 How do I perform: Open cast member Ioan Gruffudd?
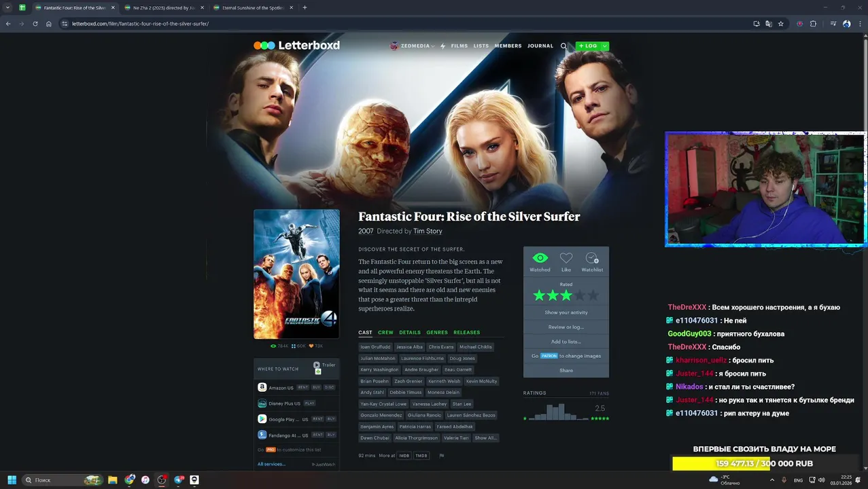(375, 347)
